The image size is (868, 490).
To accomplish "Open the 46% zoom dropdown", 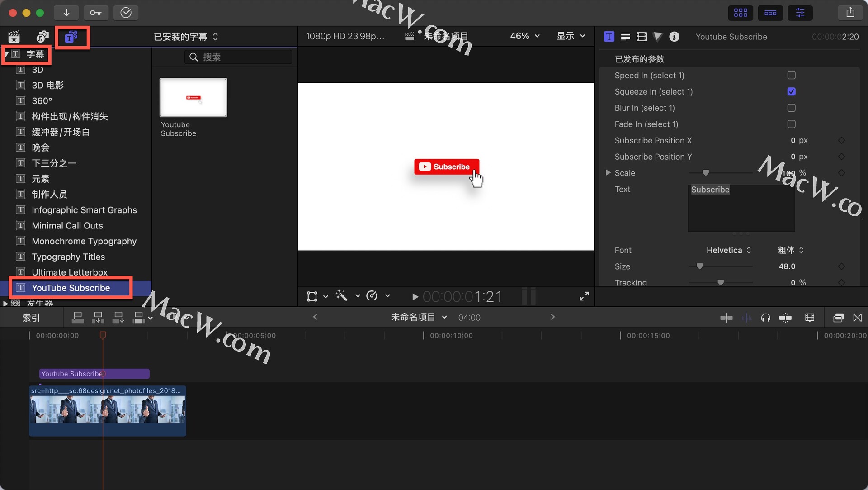I will pos(525,36).
